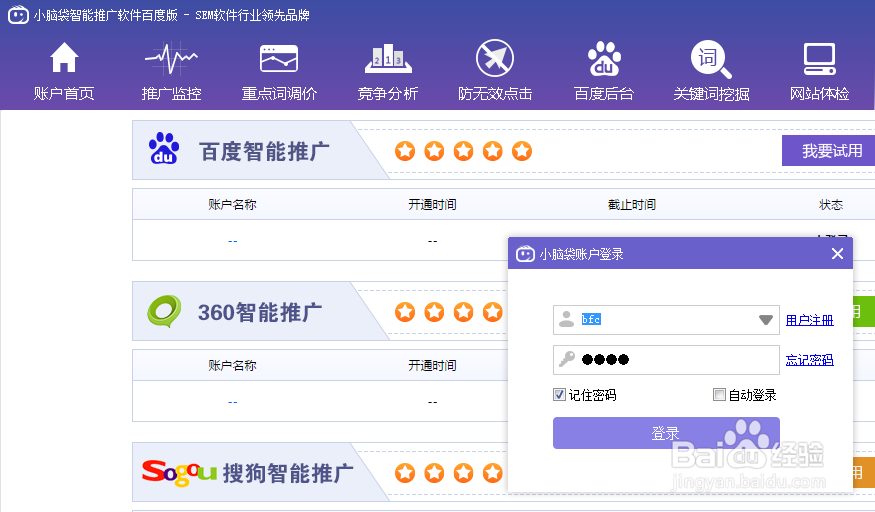The width and height of the screenshot is (875, 512).
Task: Click 账户名称 header in the Baidu table
Action: coord(232,205)
